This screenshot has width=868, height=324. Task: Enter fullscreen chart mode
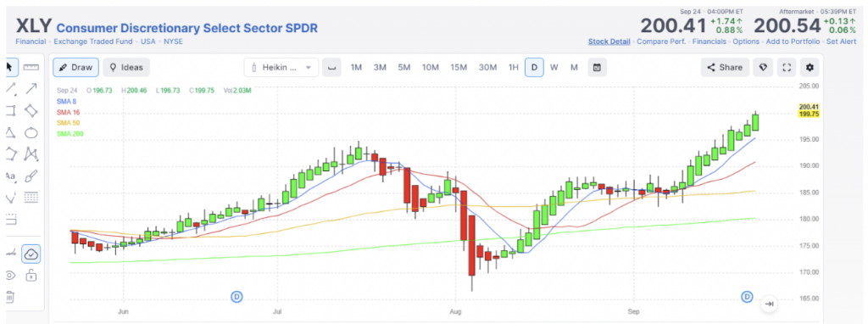pyautogui.click(x=786, y=68)
